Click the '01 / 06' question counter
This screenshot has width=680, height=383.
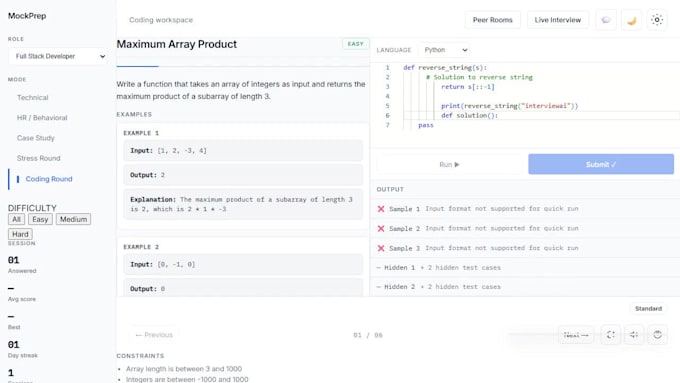click(368, 335)
